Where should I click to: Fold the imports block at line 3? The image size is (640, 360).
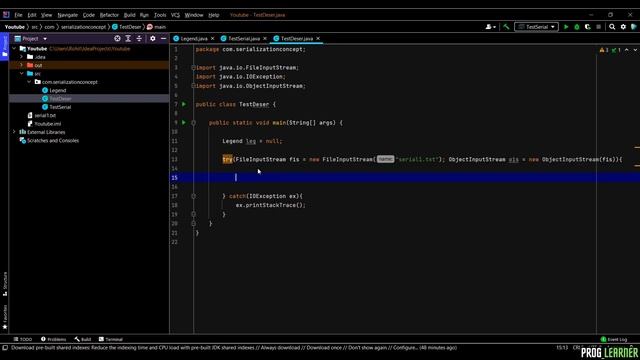tap(193, 68)
